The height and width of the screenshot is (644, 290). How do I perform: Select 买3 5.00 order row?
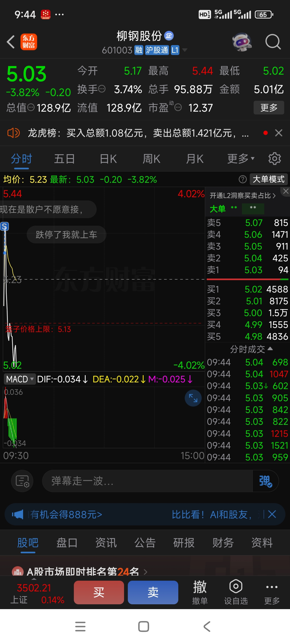click(x=248, y=313)
